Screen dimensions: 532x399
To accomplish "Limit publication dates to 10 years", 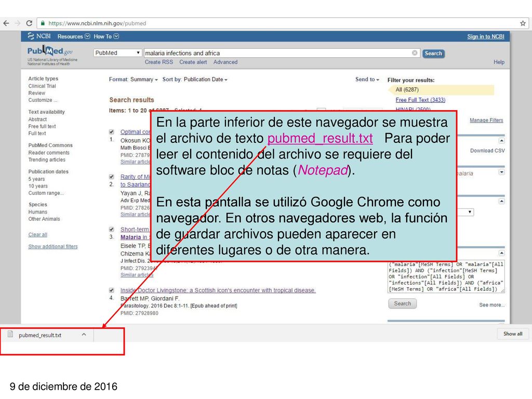I will coord(38,186).
